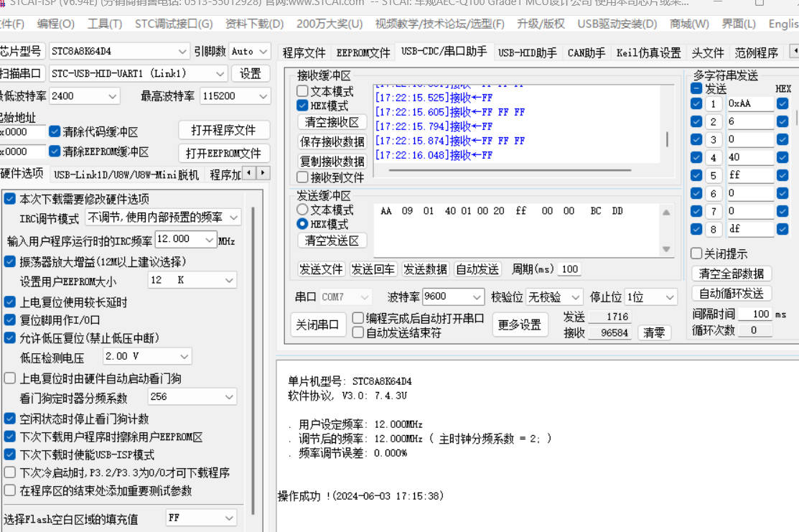Open maximum baud rate 115200 dropdown

point(235,95)
